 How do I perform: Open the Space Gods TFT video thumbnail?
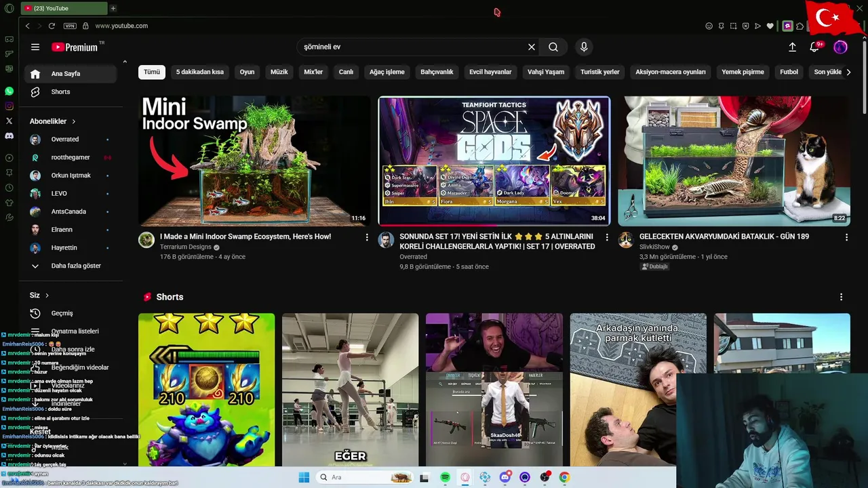(494, 161)
